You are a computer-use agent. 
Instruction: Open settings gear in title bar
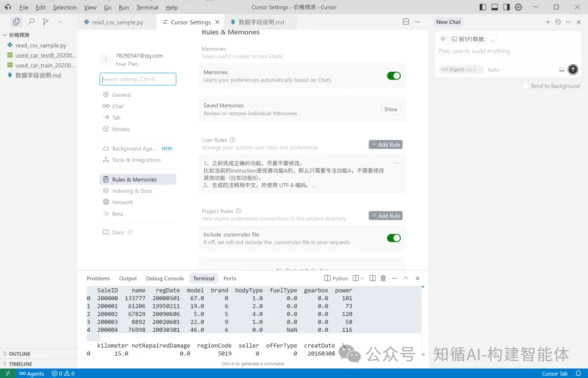(x=518, y=7)
